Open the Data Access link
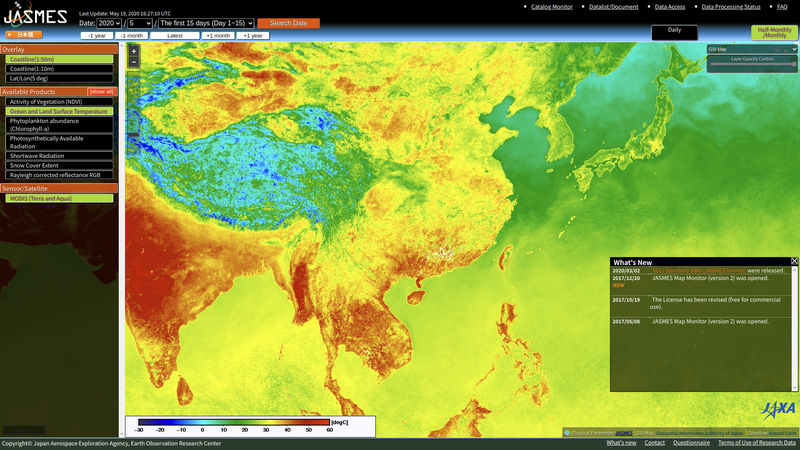The height and width of the screenshot is (450, 800). coord(670,7)
